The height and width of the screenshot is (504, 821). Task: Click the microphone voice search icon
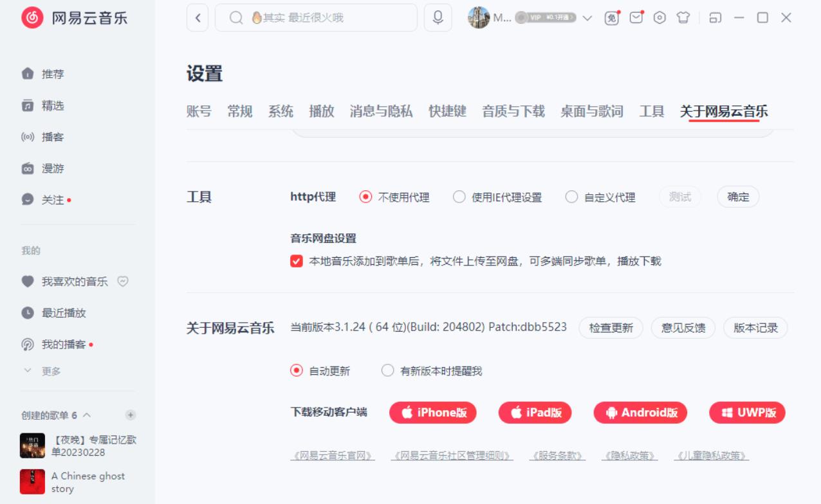(438, 18)
